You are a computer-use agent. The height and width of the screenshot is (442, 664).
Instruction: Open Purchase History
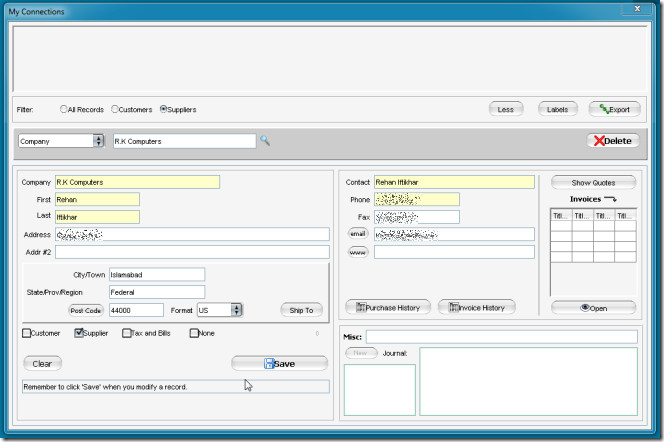[x=388, y=308]
